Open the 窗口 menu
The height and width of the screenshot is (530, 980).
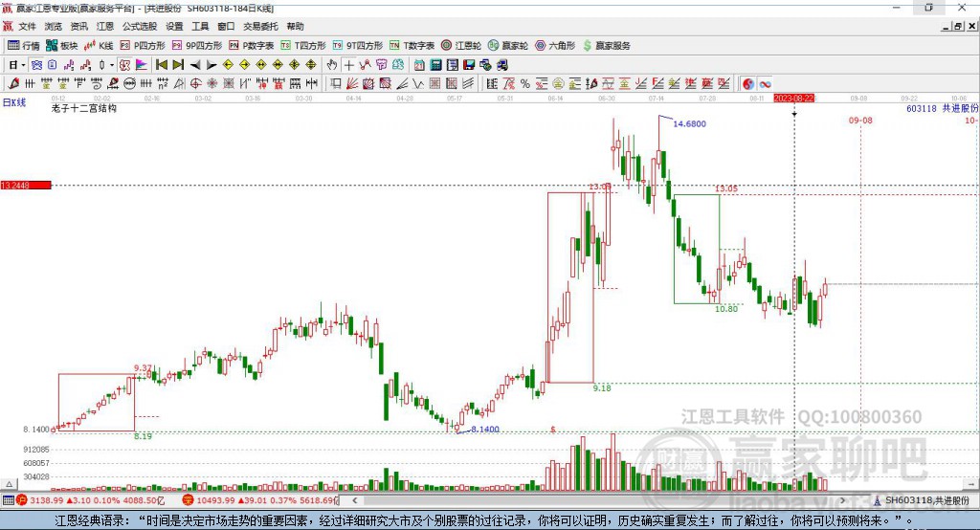pos(226,26)
